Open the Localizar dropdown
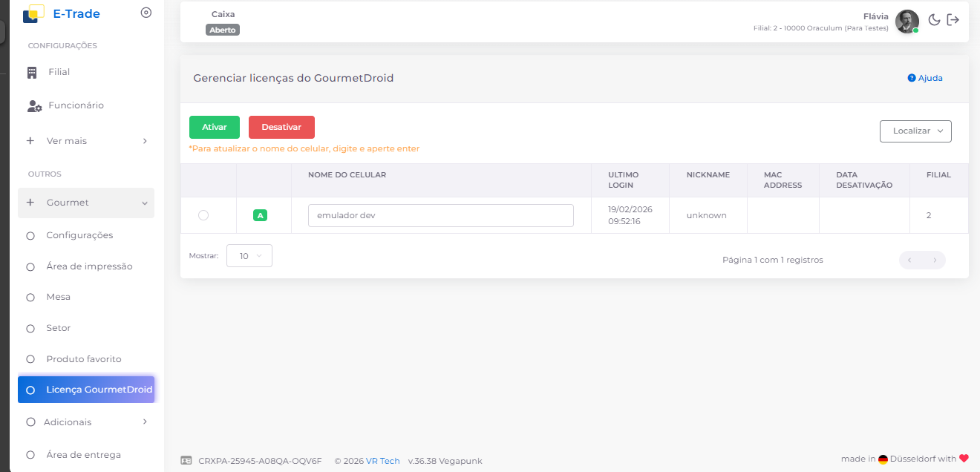The image size is (980, 472). coord(915,131)
